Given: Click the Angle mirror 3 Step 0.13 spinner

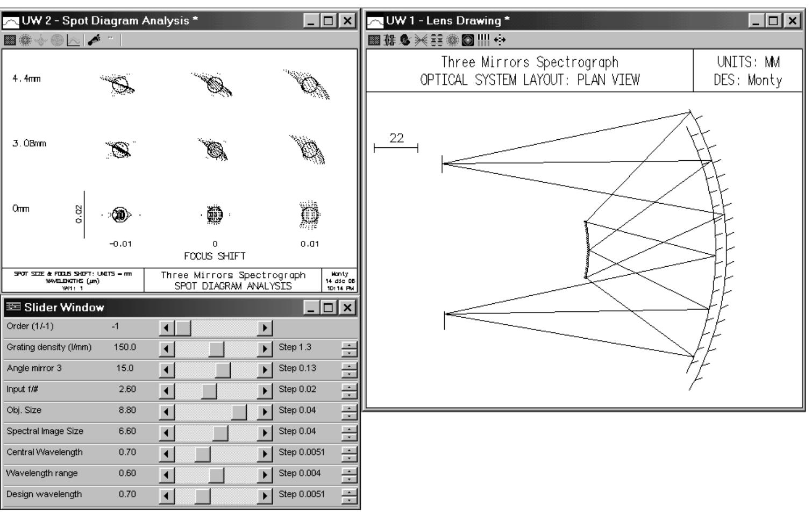Looking at the screenshot, I should [x=349, y=369].
